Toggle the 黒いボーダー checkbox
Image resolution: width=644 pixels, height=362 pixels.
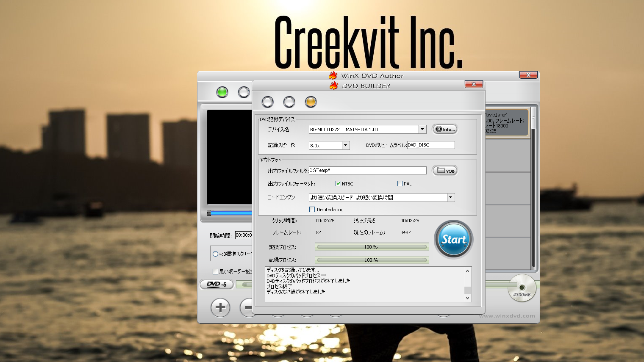coord(215,271)
